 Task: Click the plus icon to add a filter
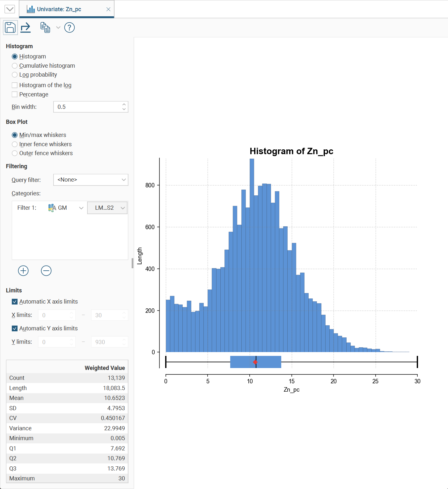[23, 271]
